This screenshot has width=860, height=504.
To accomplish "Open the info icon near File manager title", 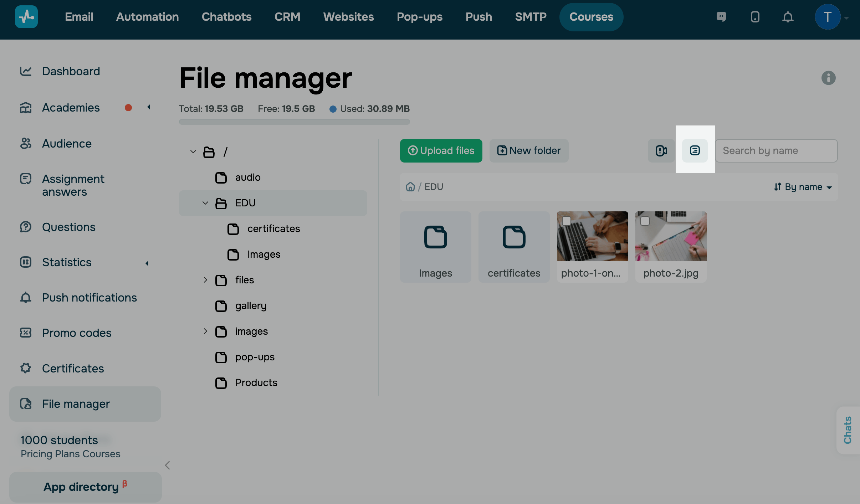I will (828, 78).
